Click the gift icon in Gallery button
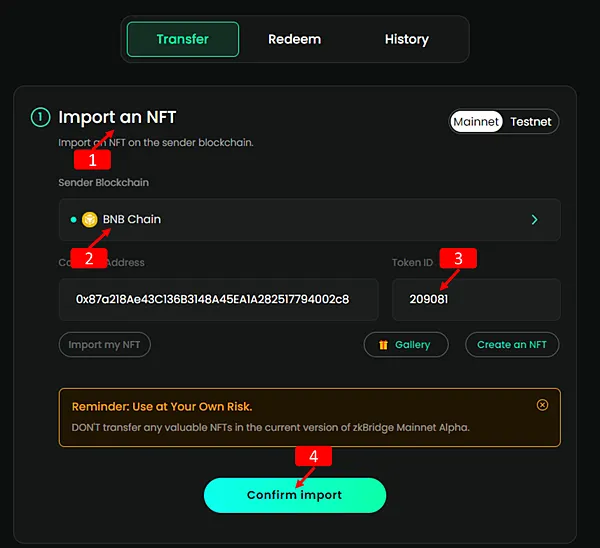 click(383, 345)
